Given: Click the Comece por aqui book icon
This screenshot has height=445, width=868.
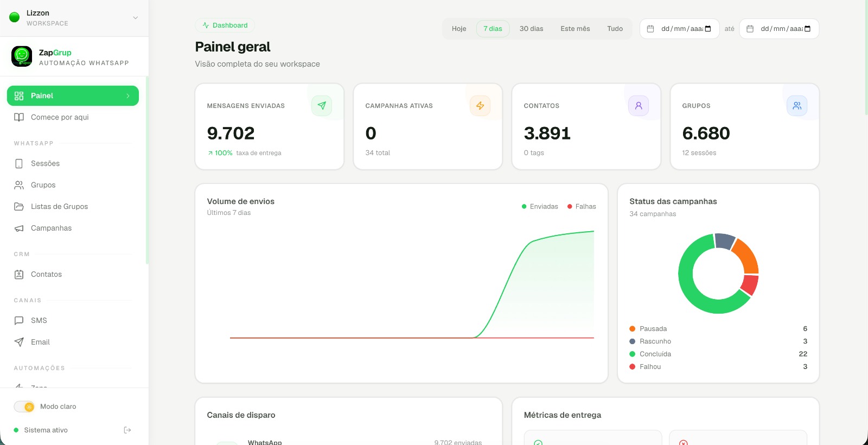Looking at the screenshot, I should click(19, 117).
